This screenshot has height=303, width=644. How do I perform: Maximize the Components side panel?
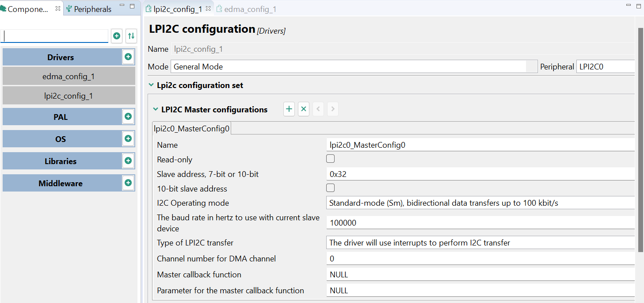pos(132,6)
